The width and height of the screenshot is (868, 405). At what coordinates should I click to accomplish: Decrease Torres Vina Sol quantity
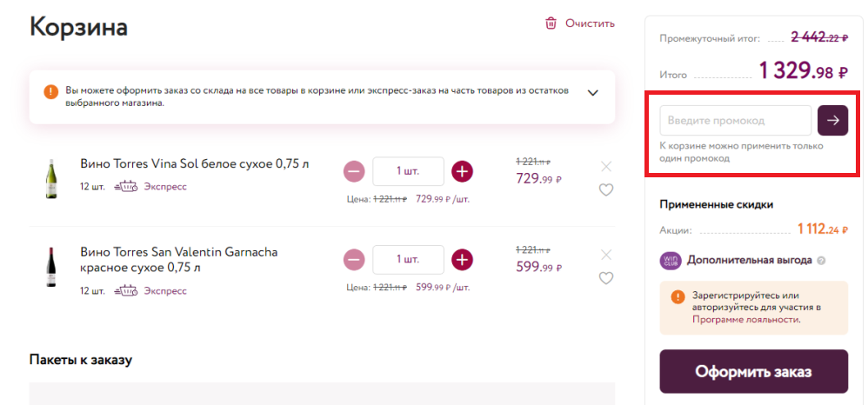[354, 171]
